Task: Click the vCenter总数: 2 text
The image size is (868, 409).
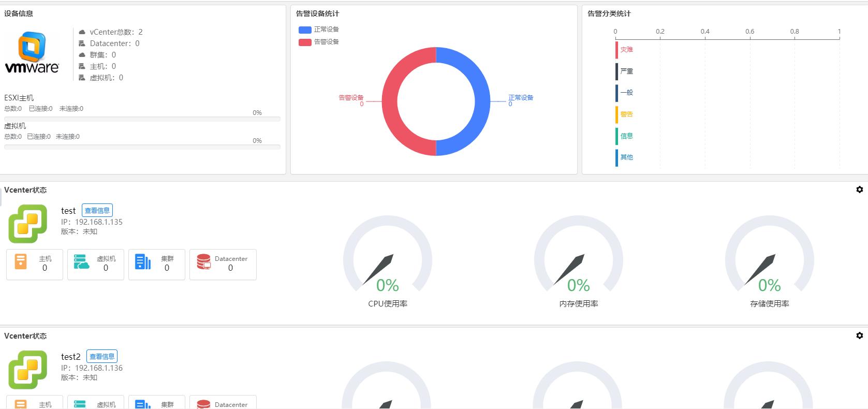Action: 116,32
